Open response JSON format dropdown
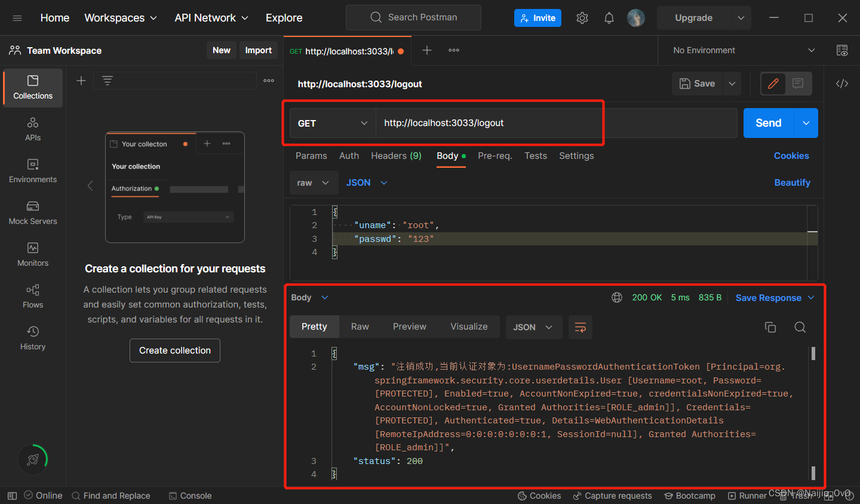Viewport: 860px width, 504px height. pos(533,327)
